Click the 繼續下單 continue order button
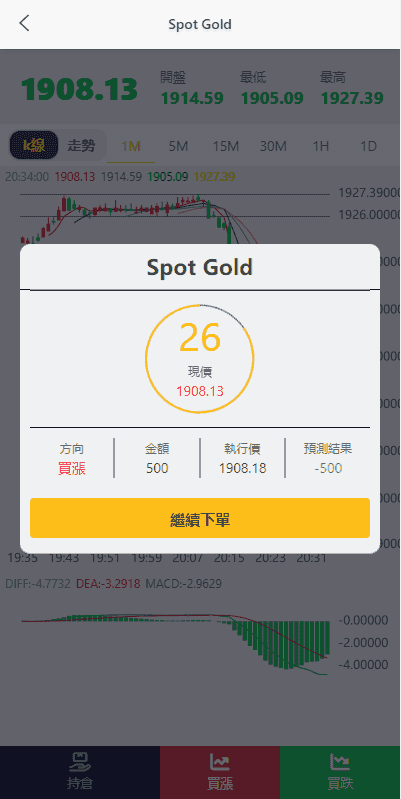 (200, 518)
